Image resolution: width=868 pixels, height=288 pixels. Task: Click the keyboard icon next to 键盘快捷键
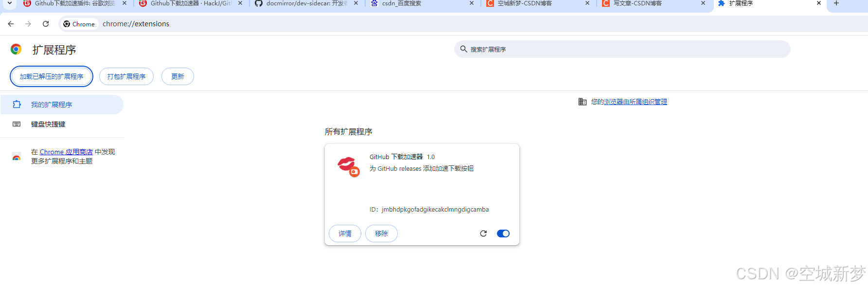pos(17,124)
